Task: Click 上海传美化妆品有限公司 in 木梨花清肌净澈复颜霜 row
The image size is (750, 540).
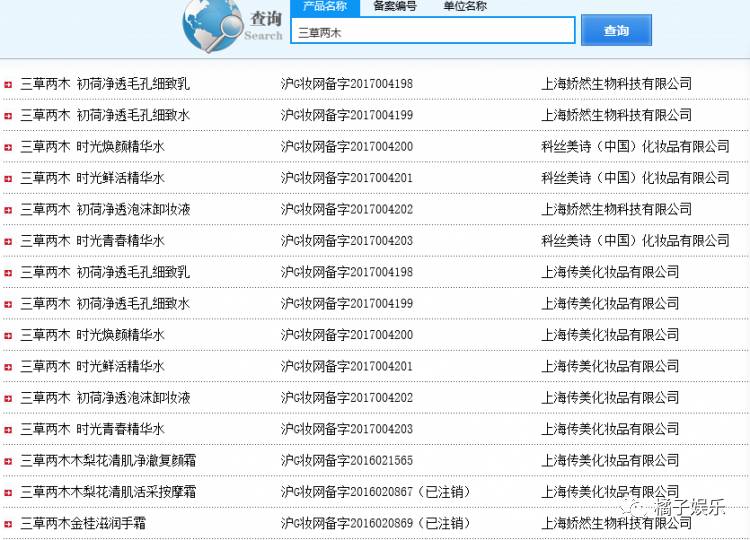Action: (610, 461)
